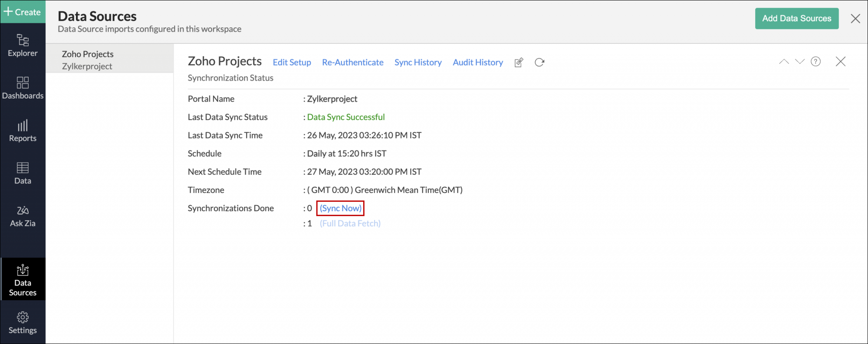Click Add Data Sources button
Viewport: 868px width, 344px height.
pos(796,19)
